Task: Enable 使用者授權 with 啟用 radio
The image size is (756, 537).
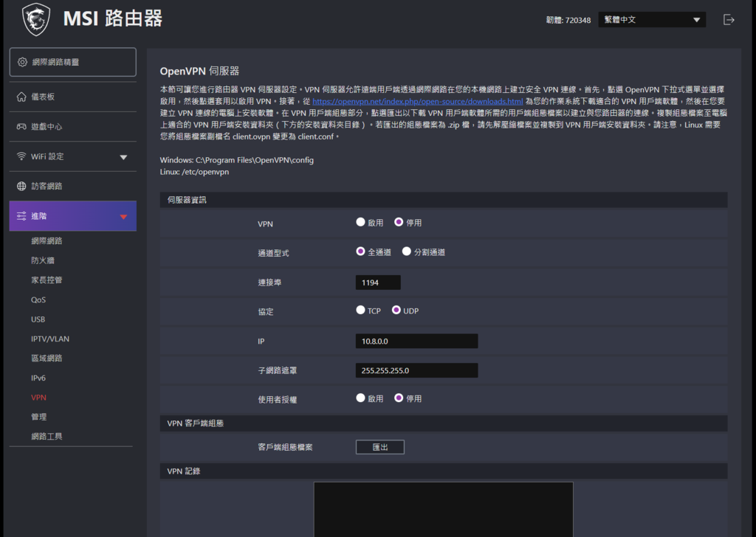Action: (x=360, y=398)
